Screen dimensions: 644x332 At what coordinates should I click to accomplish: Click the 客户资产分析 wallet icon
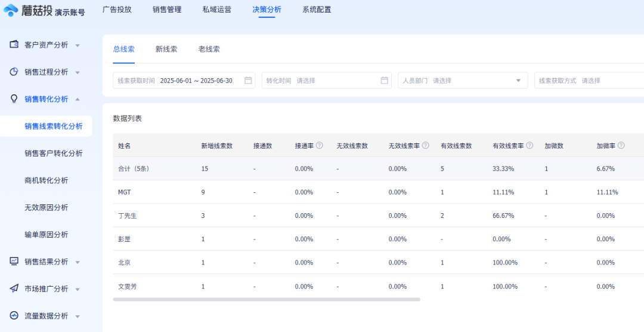click(x=14, y=45)
